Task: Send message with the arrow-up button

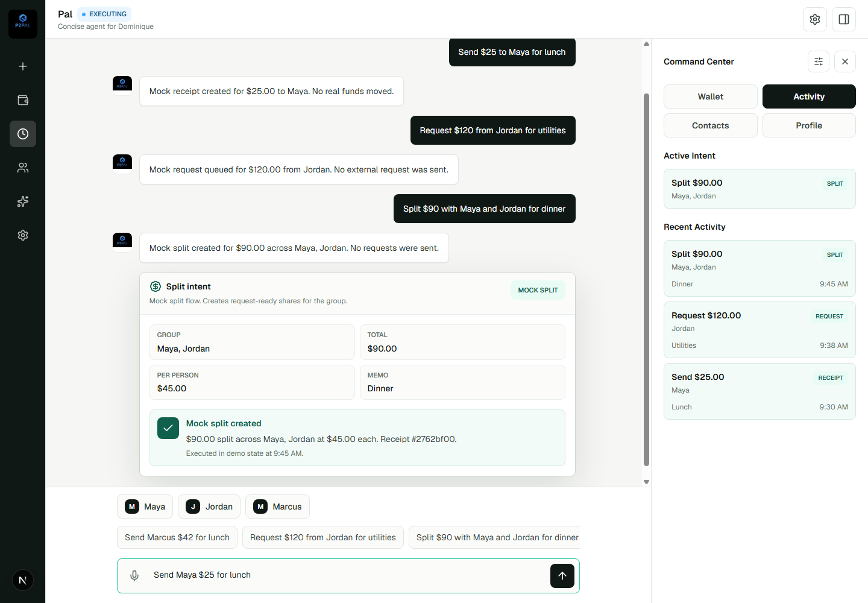Action: pos(562,576)
